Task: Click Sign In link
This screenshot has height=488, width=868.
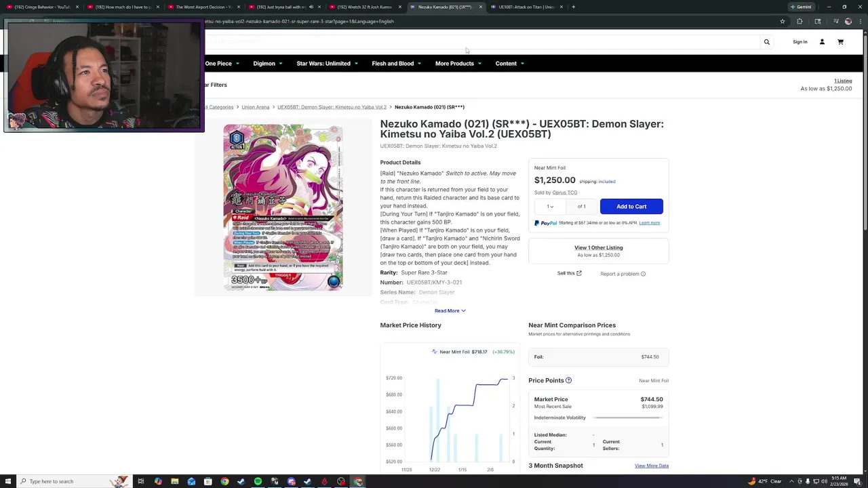Action: [800, 42]
